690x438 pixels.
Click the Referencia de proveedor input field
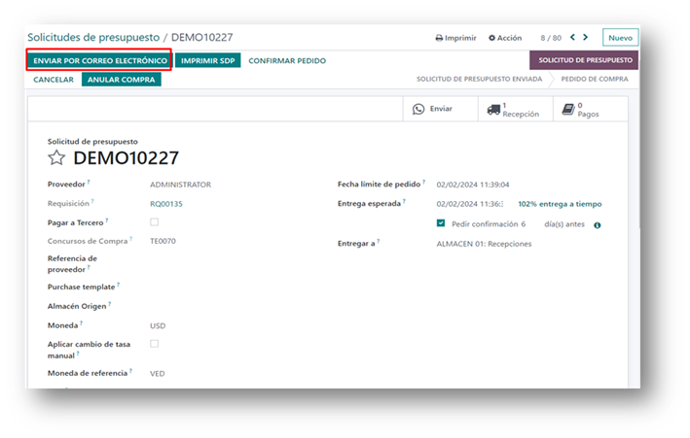pyautogui.click(x=220, y=263)
